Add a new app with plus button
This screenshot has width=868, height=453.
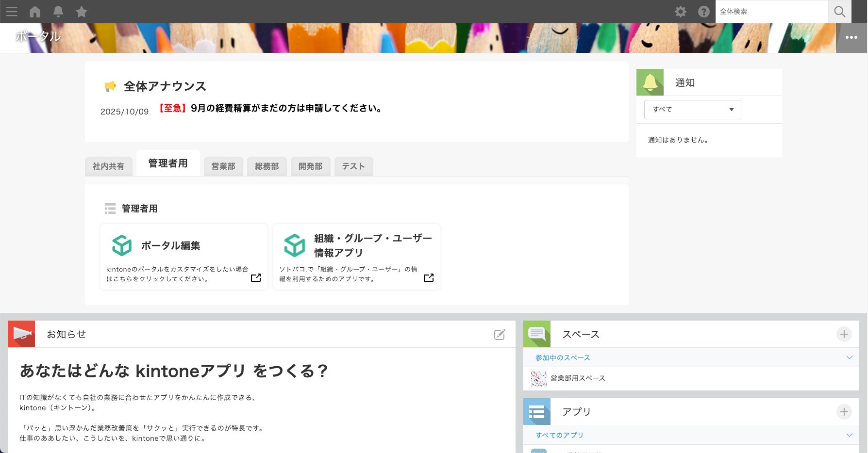(x=844, y=412)
